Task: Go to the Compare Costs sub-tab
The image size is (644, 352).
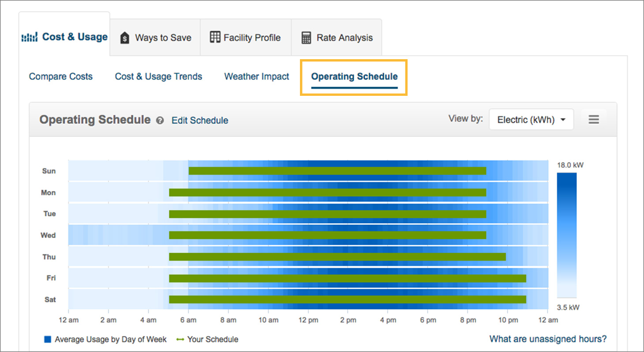Action: [x=61, y=76]
